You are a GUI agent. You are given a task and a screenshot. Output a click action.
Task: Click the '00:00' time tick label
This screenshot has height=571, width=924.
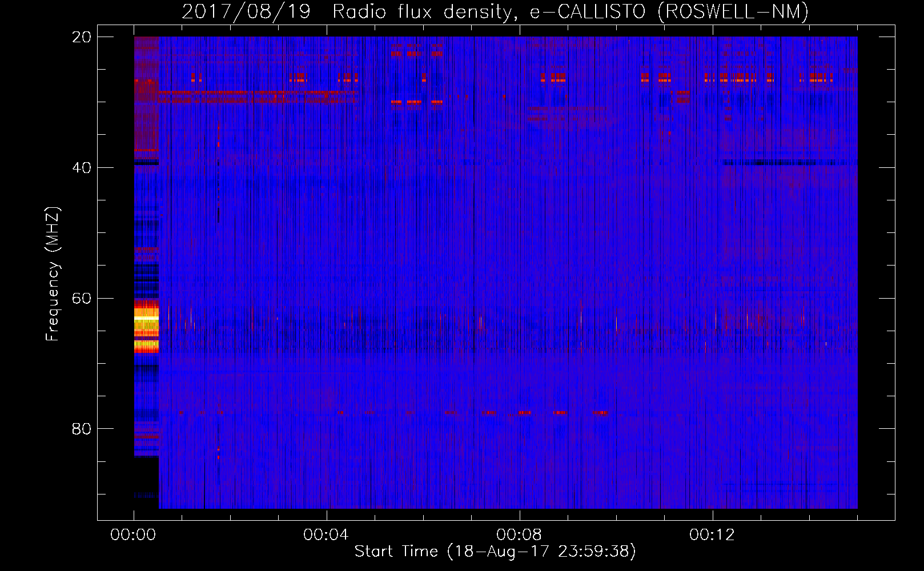coord(133,535)
